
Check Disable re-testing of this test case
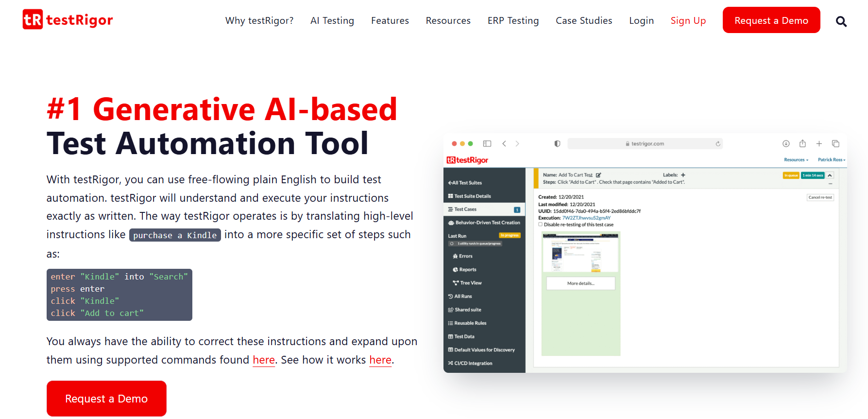pyautogui.click(x=540, y=225)
